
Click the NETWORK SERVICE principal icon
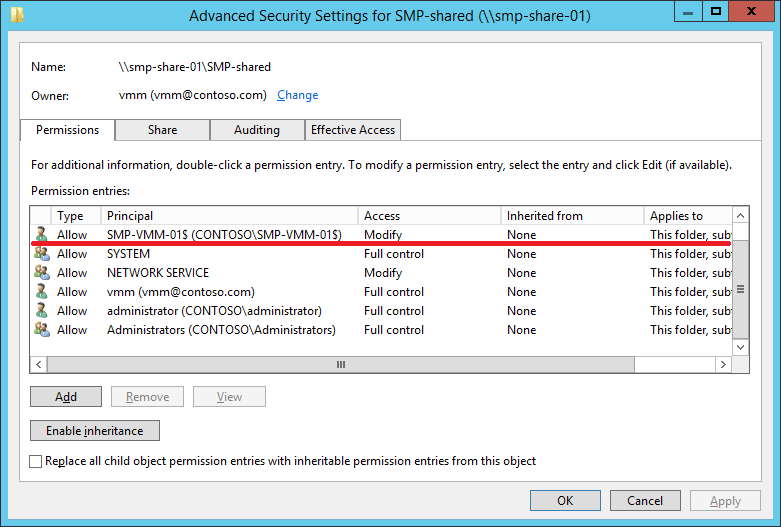41,273
